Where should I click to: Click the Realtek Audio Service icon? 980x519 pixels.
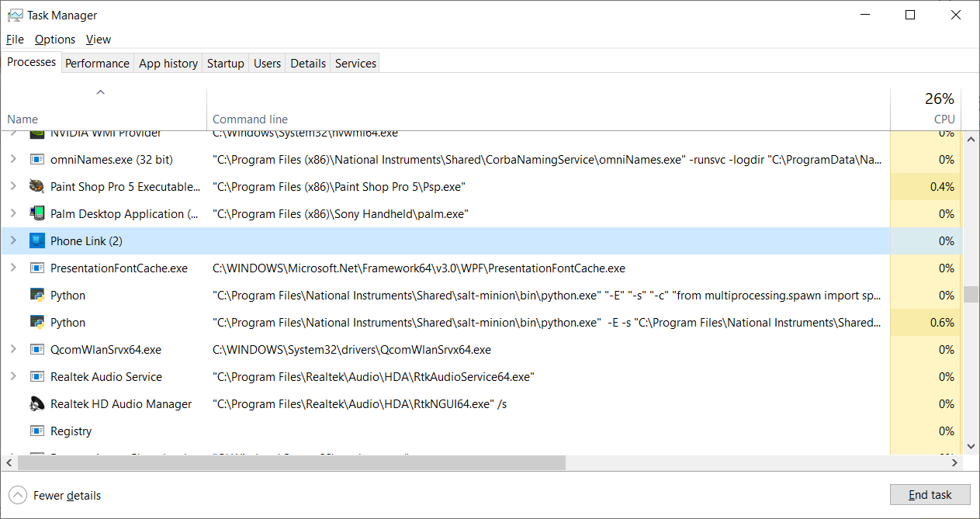tap(36, 376)
